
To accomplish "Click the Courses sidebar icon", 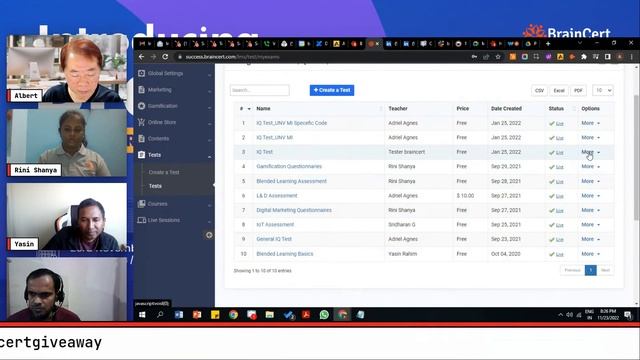I will click(141, 204).
